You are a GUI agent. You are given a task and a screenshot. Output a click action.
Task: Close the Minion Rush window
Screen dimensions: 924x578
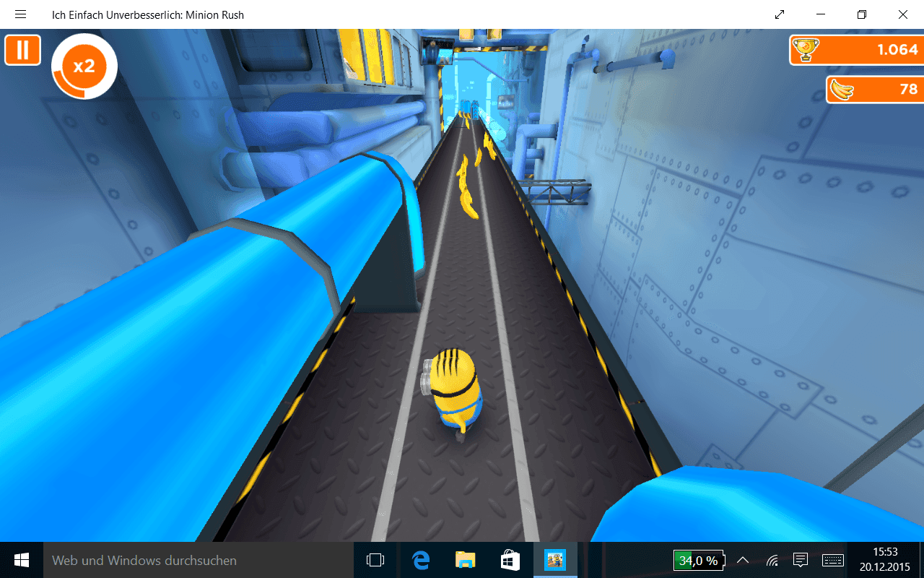(903, 14)
